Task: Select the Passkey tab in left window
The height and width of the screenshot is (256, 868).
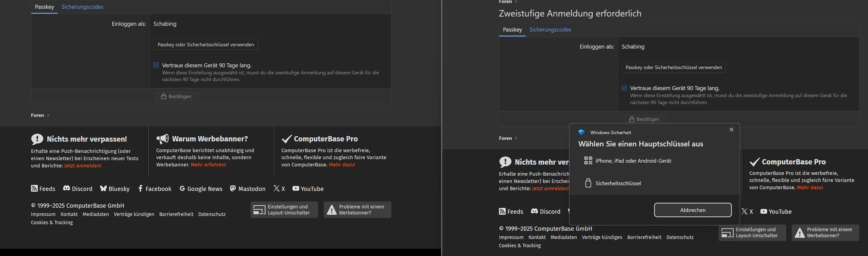Action: [x=45, y=7]
